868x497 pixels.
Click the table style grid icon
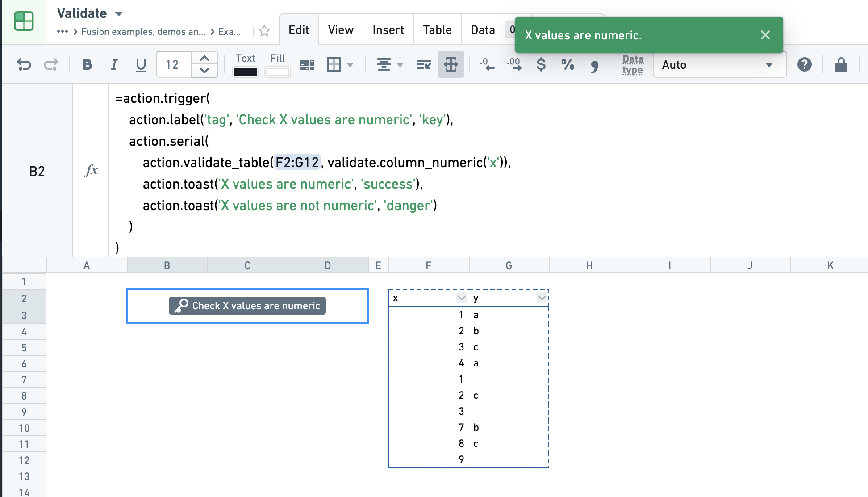[x=307, y=65]
